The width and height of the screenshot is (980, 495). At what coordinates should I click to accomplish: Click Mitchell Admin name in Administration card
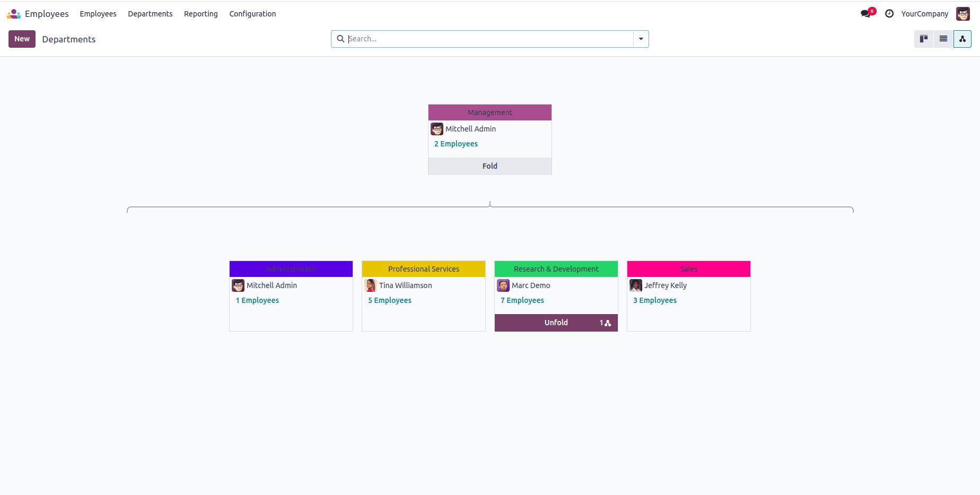coord(272,285)
